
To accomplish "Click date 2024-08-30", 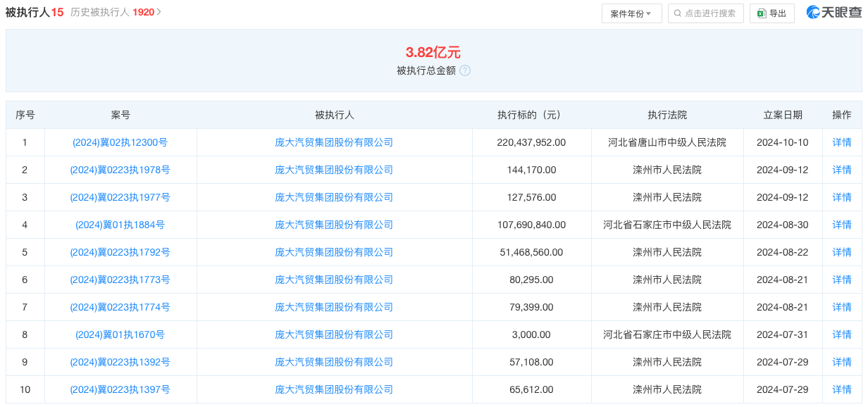I will pyautogui.click(x=783, y=225).
